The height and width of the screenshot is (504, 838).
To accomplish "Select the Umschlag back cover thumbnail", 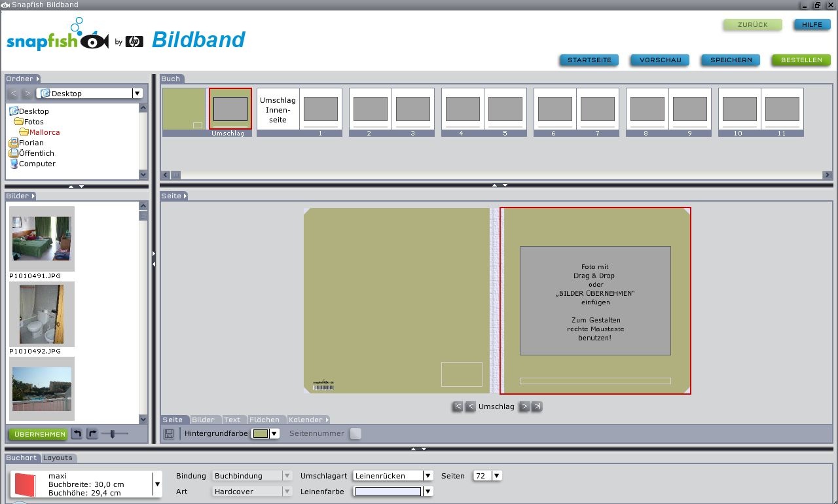I will point(184,109).
